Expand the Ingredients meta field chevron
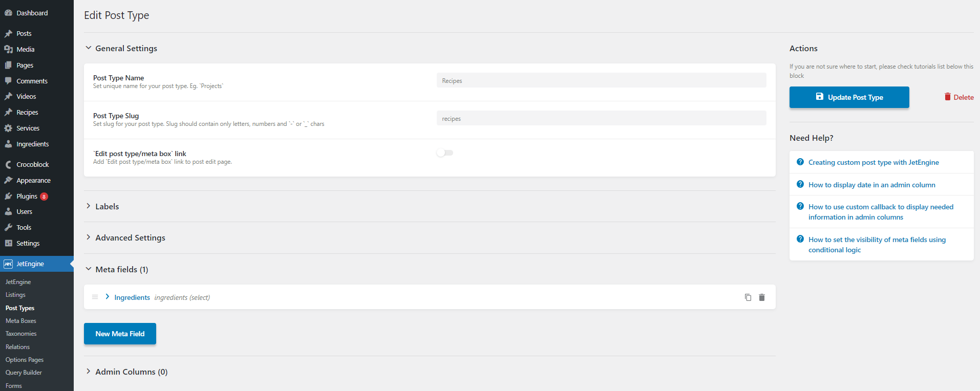Image resolution: width=980 pixels, height=391 pixels. (x=107, y=296)
